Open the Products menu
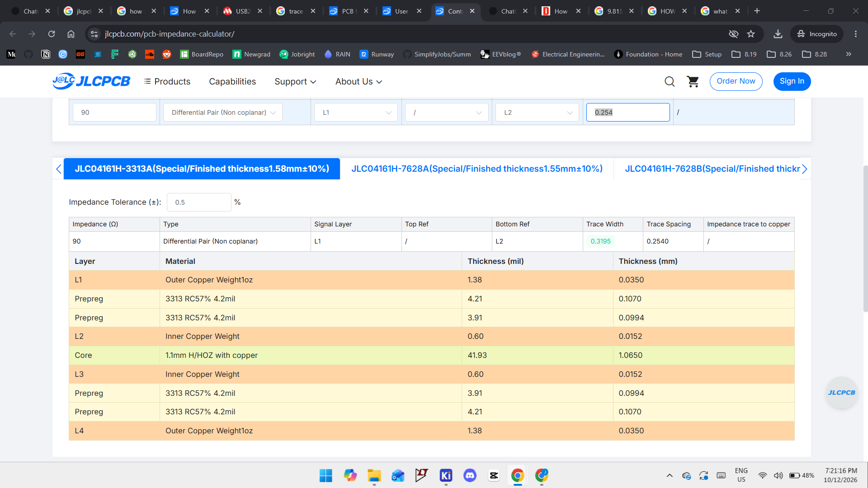The height and width of the screenshot is (488, 868). point(167,82)
